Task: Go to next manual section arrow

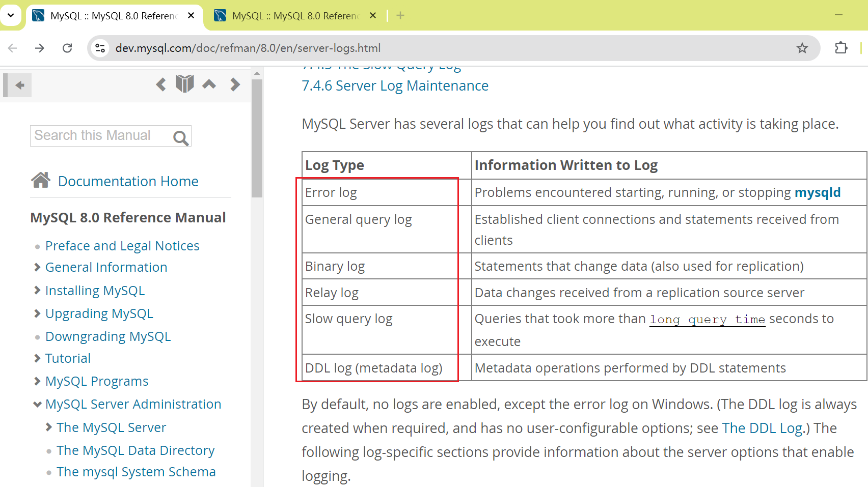Action: pyautogui.click(x=235, y=84)
